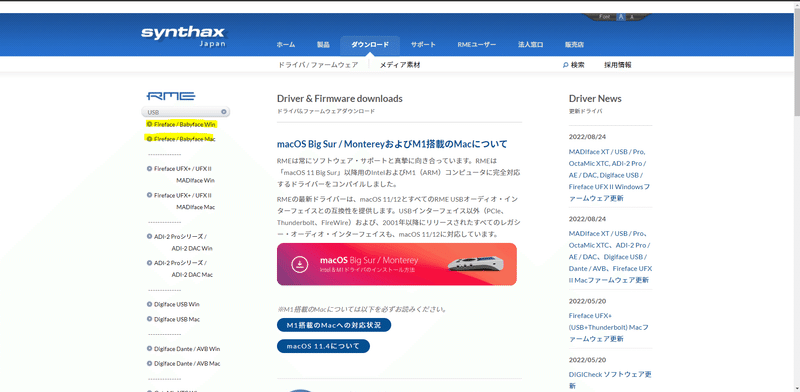Open news item ending Windowsファームウェア更新
The height and width of the screenshot is (392, 800).
pyautogui.click(x=610, y=175)
